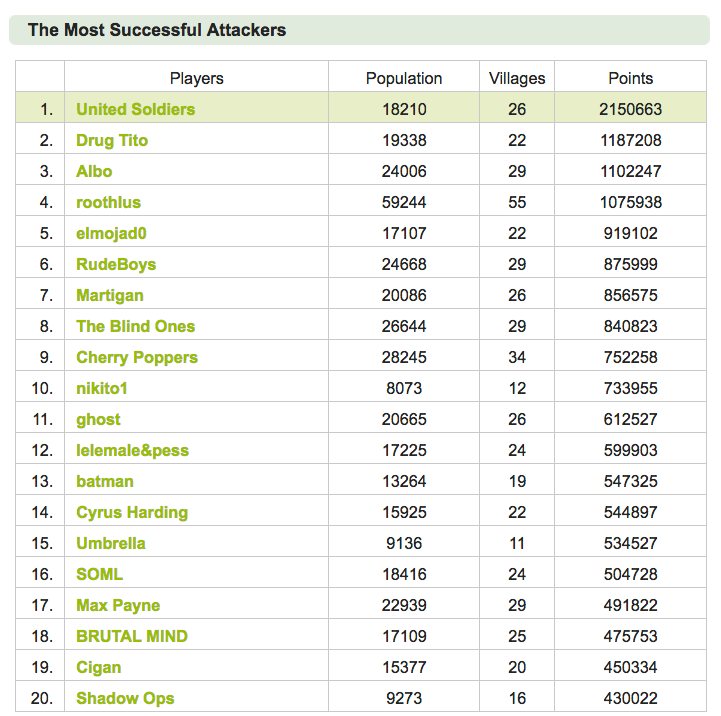Click the Albo player name
The width and height of the screenshot is (721, 716).
[x=94, y=172]
